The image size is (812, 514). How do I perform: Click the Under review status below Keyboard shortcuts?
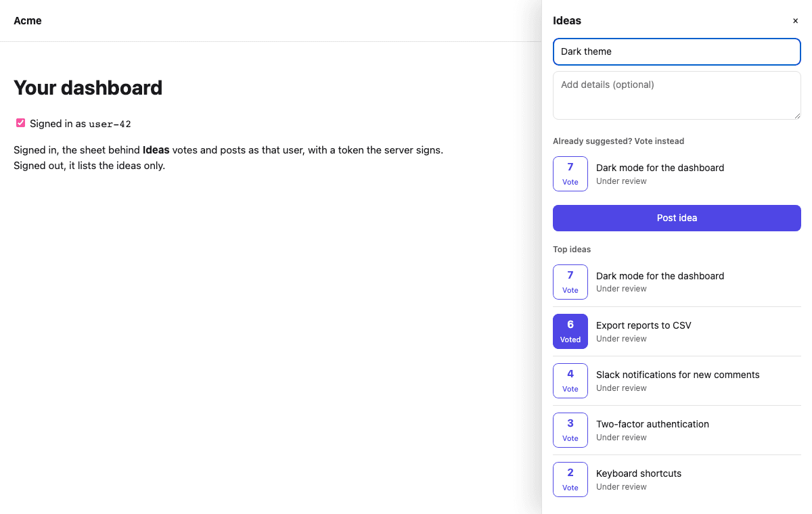click(x=621, y=487)
